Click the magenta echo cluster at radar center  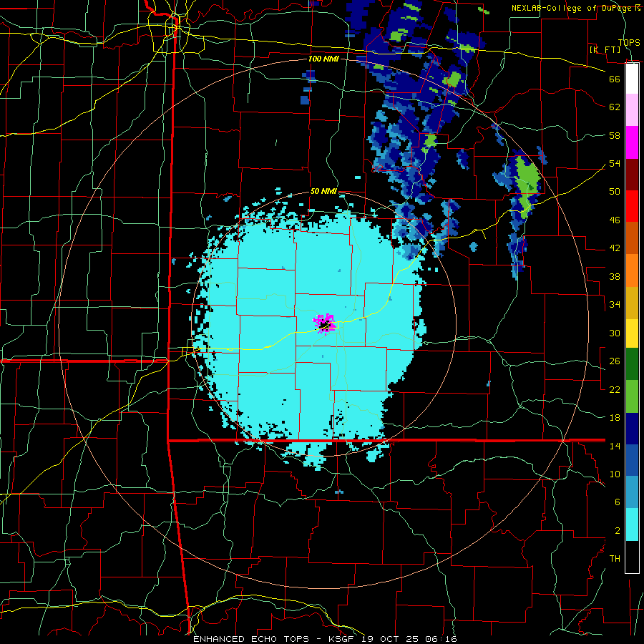(324, 324)
